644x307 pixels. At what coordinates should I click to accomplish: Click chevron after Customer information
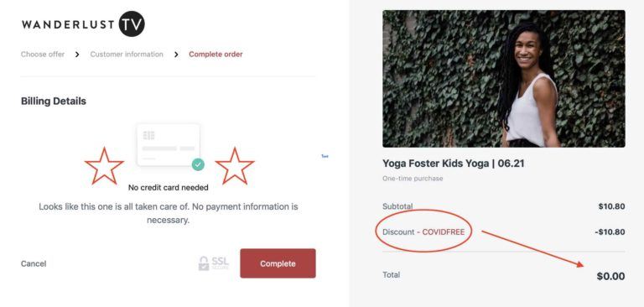pyautogui.click(x=176, y=55)
